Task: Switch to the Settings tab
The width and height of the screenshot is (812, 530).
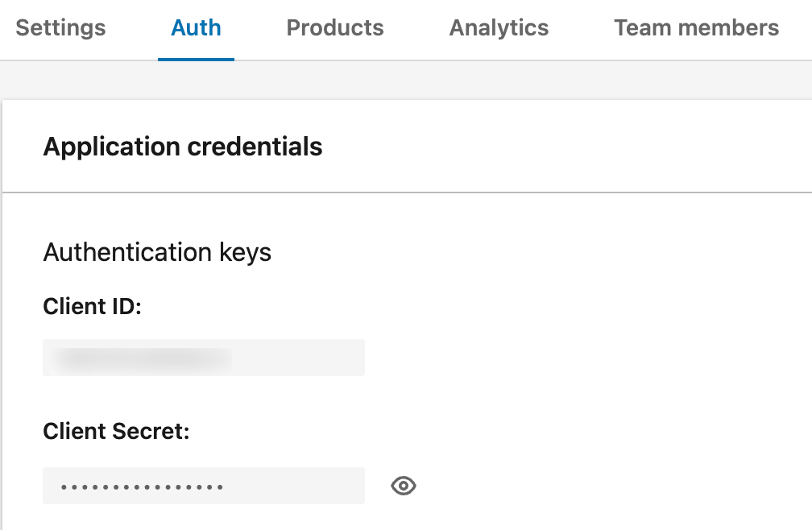Action: [60, 27]
